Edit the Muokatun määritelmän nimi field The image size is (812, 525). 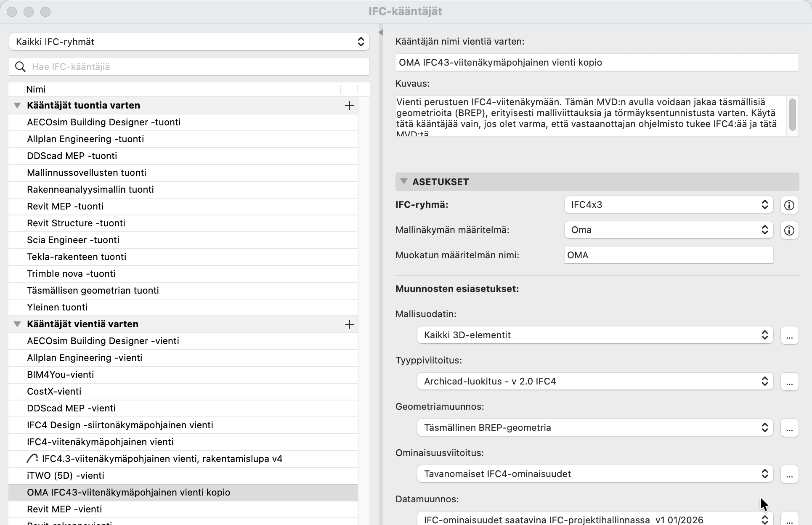[669, 255]
